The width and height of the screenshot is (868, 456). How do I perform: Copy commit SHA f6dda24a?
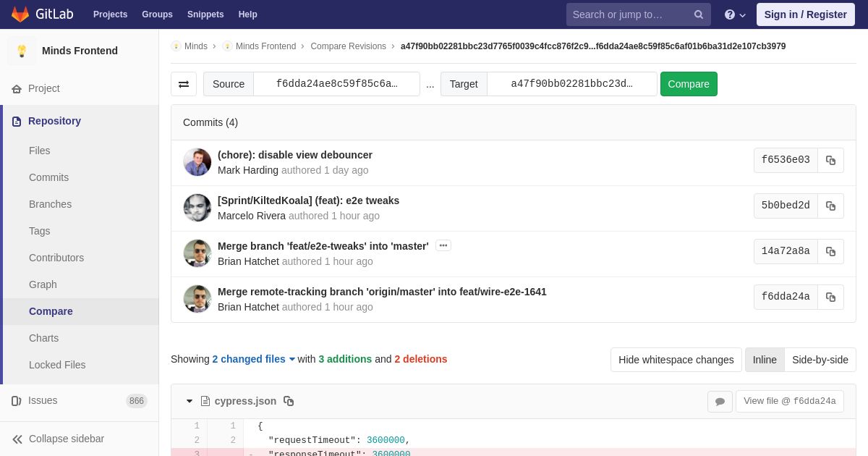click(830, 297)
